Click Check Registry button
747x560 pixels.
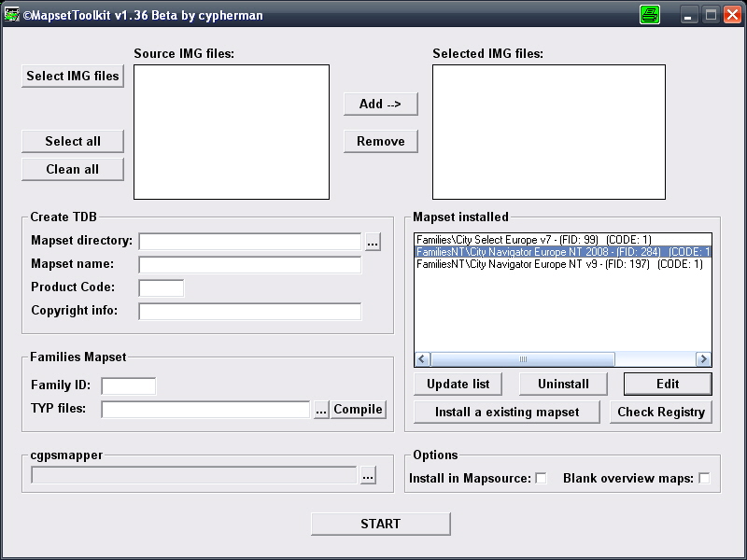661,412
